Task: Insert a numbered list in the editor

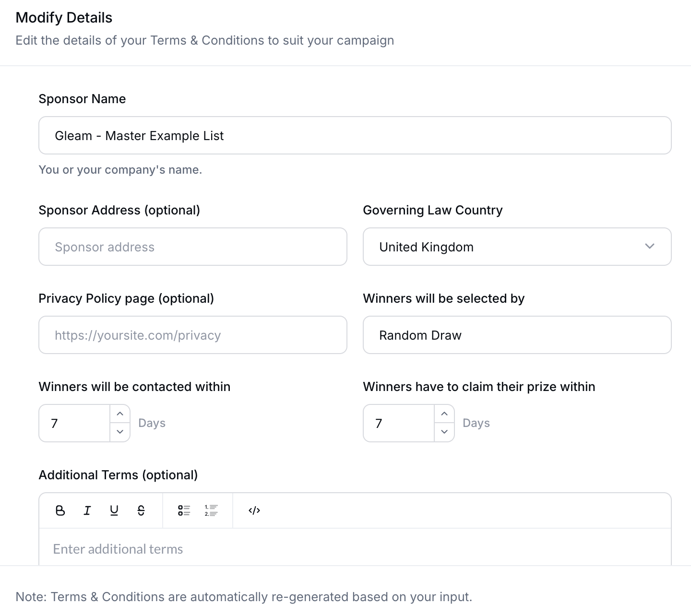Action: 211,510
